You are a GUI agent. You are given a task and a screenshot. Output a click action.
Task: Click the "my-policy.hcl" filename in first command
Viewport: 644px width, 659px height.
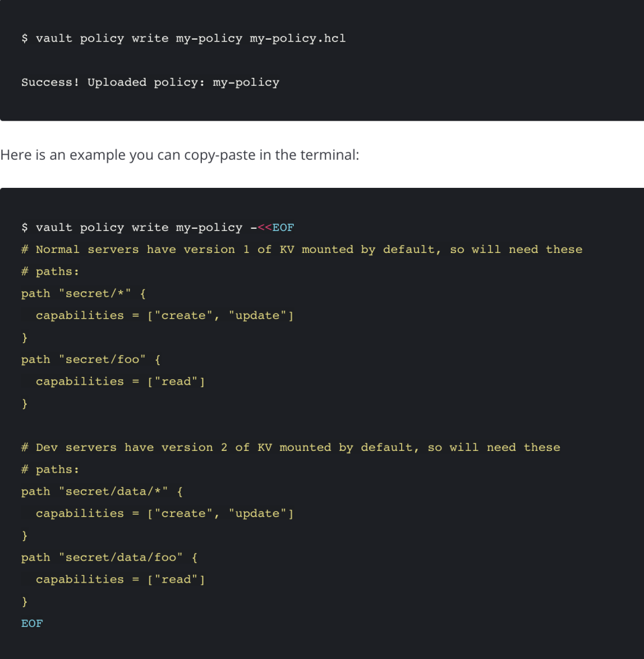click(x=298, y=38)
